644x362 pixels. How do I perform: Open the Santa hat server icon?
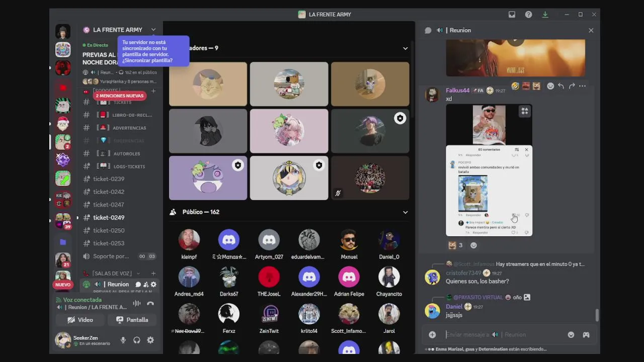point(63,123)
